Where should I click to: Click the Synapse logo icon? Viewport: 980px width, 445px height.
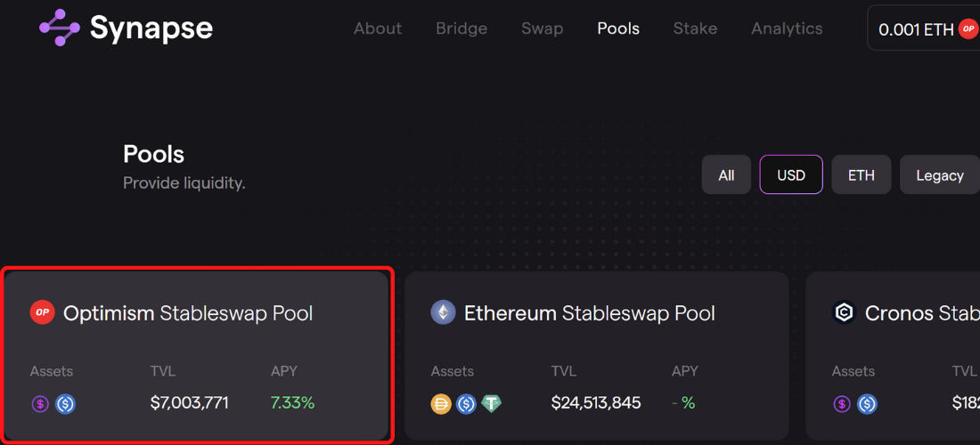click(60, 28)
